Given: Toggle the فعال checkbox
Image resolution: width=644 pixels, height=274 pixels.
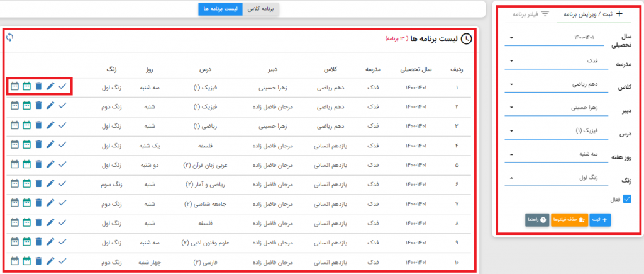Looking at the screenshot, I should click(x=626, y=200).
